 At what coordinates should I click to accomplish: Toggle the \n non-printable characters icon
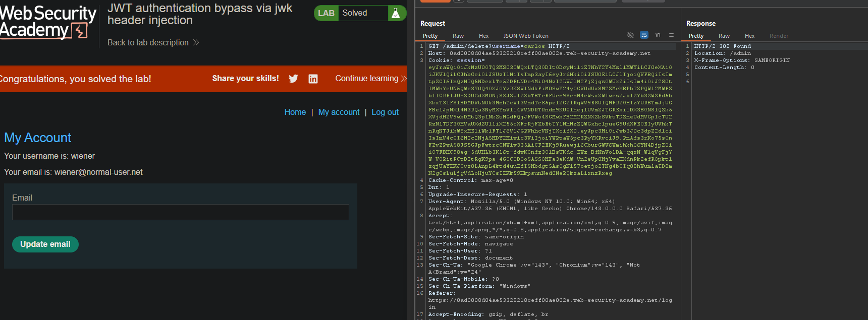[658, 35]
